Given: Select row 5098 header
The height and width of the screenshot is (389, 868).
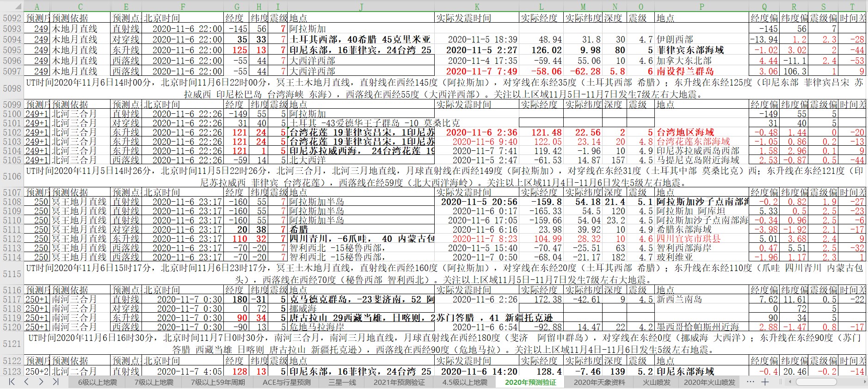Looking at the screenshot, I should point(12,88).
